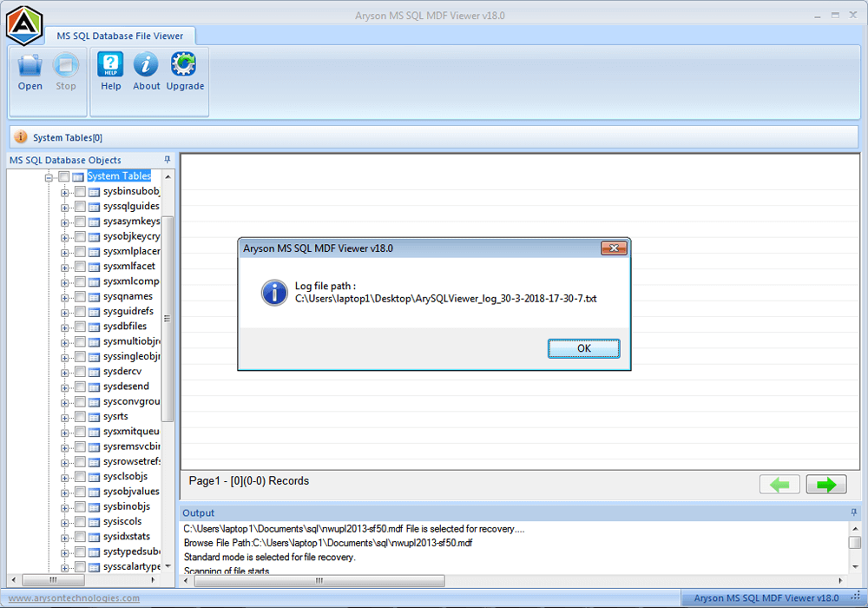Click the 'Standard mode is selected' output line

coord(270,557)
